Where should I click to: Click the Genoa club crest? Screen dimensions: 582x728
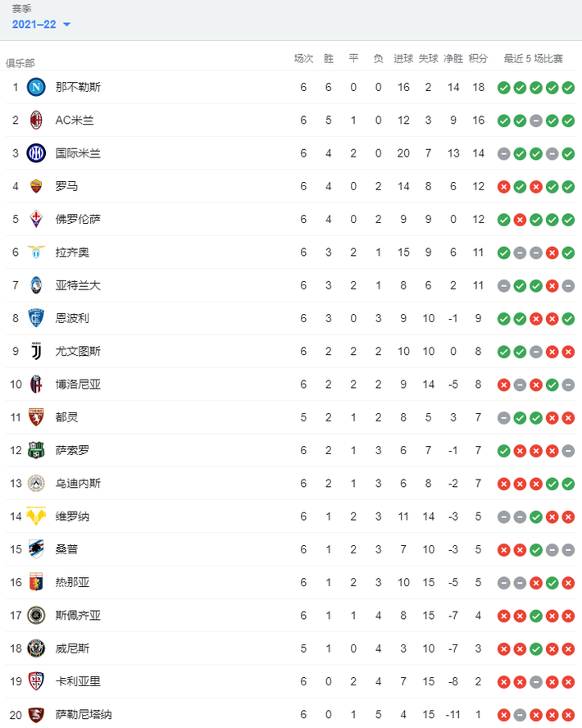[36, 582]
